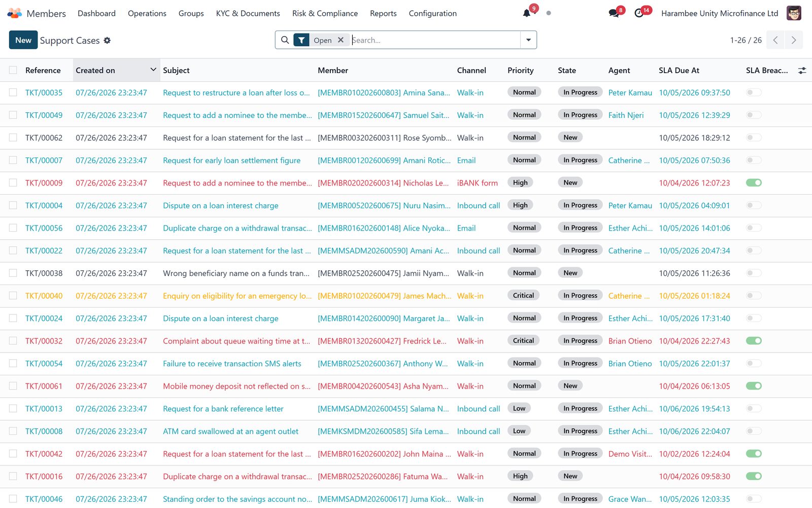Viewport: 812px width, 508px height.
Task: Switch company via Harambee Unity Microfinance Ltd
Action: tap(720, 13)
